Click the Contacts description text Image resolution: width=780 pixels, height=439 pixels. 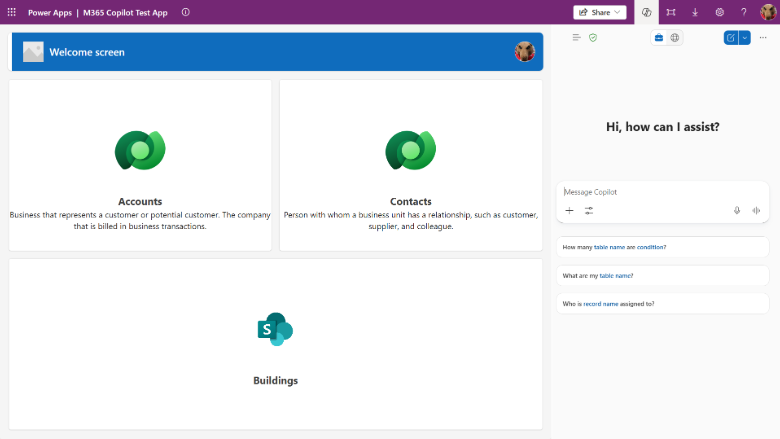point(411,220)
